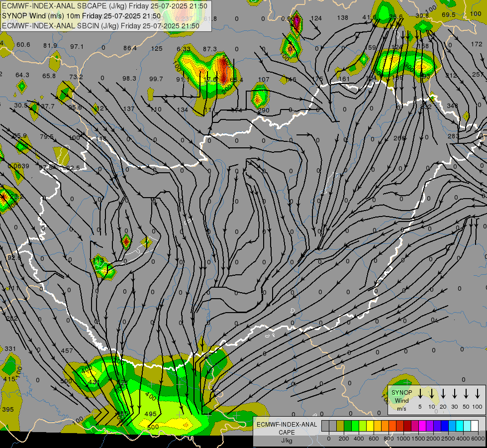Click the 125 value on the map
Viewport: 487px width, 448px height.
click(x=157, y=48)
